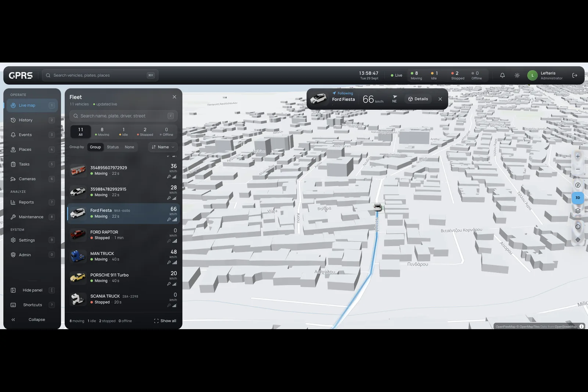Click the logout icon
Screen dimensions: 588x392
point(575,75)
